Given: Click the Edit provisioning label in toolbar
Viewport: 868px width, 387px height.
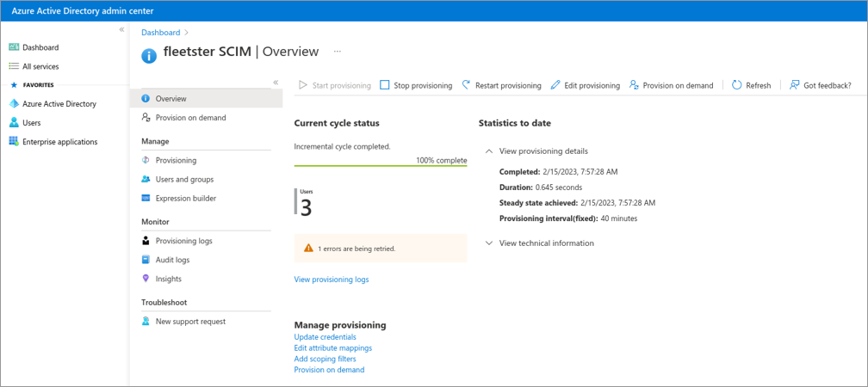Looking at the screenshot, I should tap(592, 86).
